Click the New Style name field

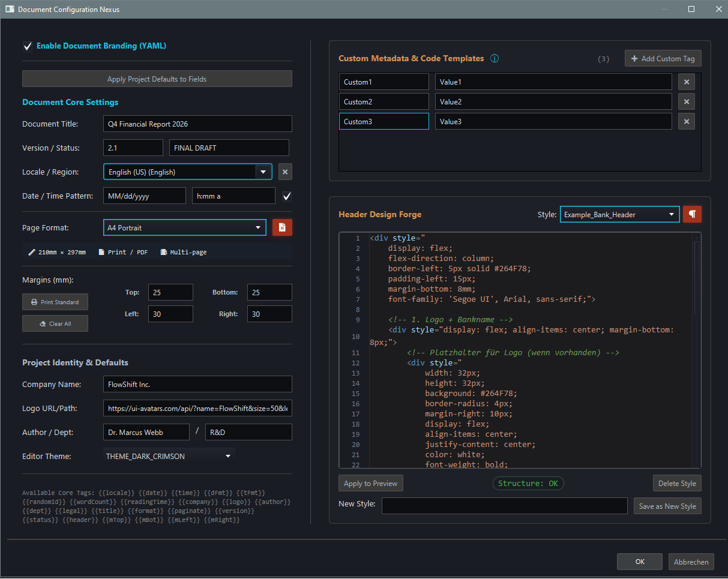click(x=505, y=506)
